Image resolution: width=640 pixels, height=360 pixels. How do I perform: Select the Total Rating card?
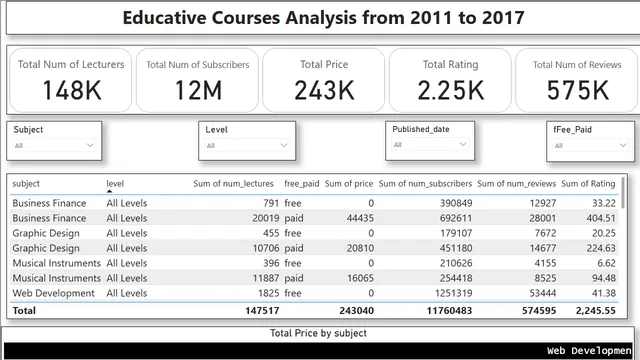coord(450,80)
